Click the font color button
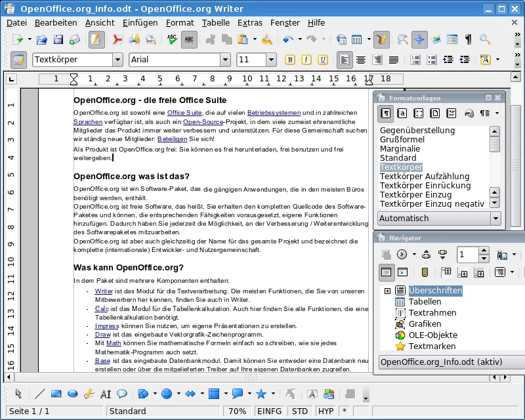Viewport: 525px width, 420px height. pyautogui.click(x=486, y=60)
